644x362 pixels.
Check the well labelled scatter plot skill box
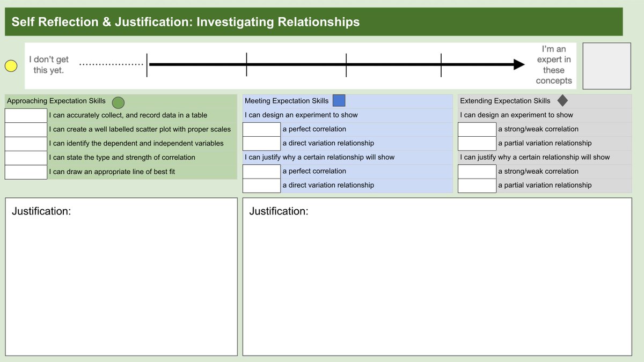pyautogui.click(x=25, y=129)
